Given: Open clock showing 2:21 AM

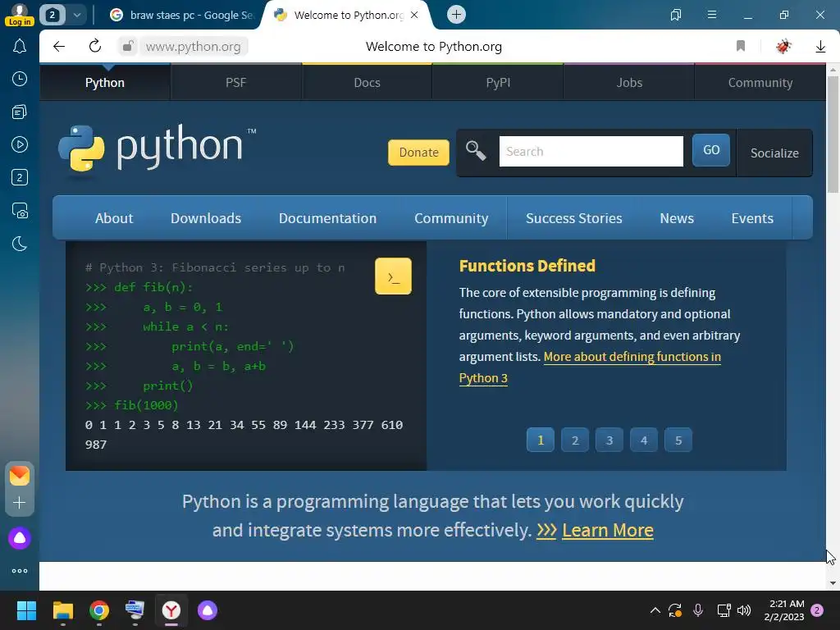Looking at the screenshot, I should 784,610.
